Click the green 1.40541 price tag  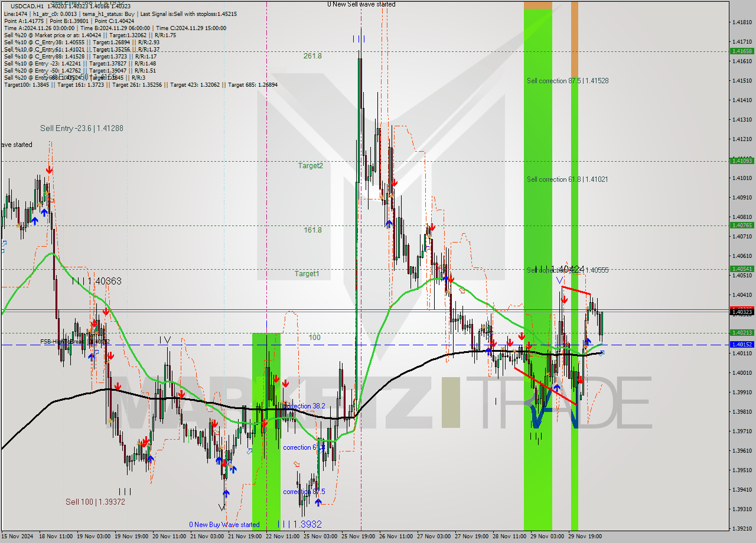click(x=742, y=269)
